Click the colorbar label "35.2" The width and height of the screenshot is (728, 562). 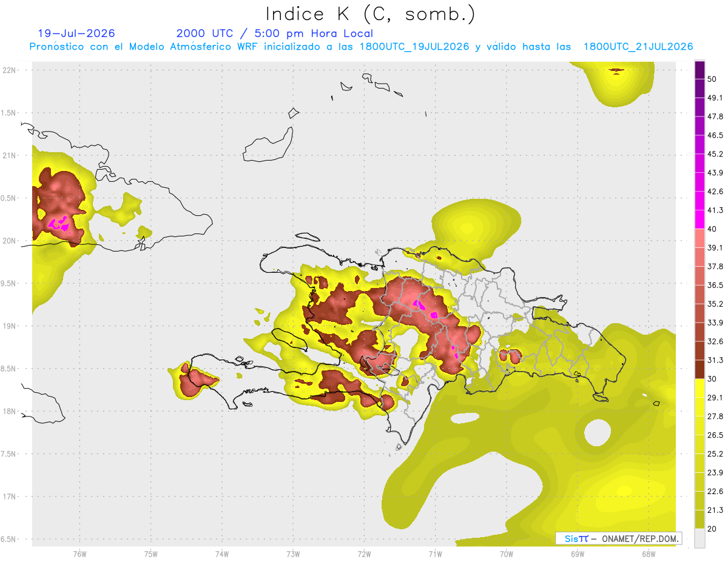(x=715, y=304)
